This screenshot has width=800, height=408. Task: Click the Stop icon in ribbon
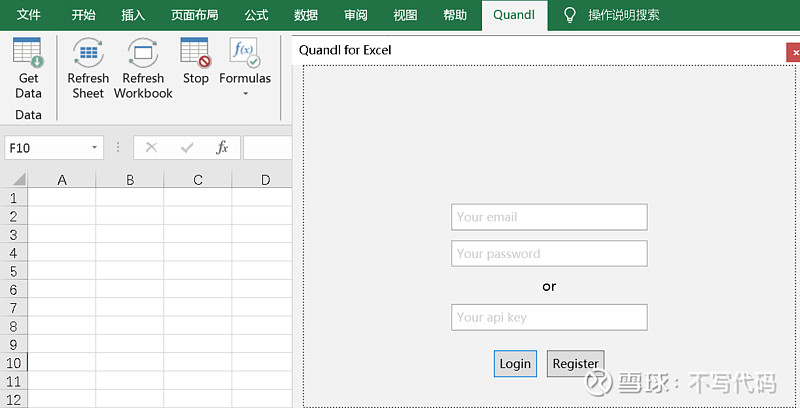tap(195, 53)
